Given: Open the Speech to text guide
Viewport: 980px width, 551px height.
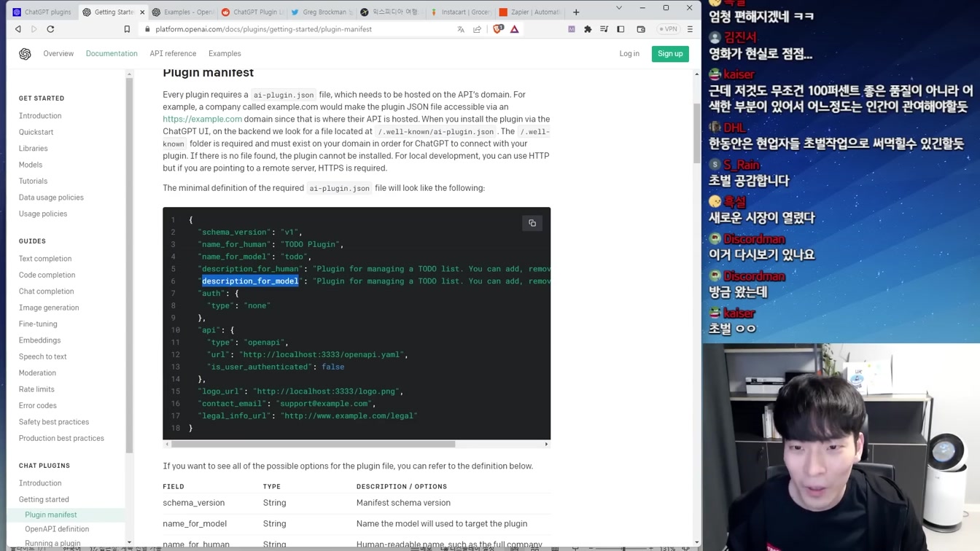Looking at the screenshot, I should coord(42,356).
